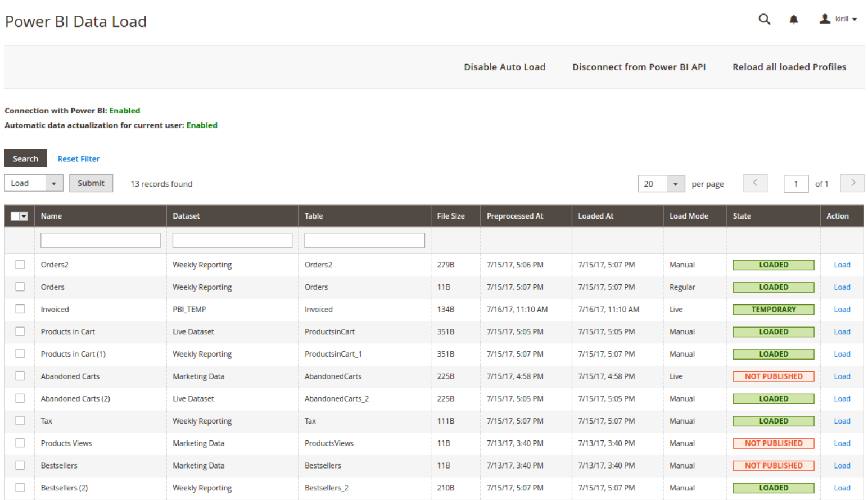The image size is (868, 500).
Task: Click Load link for Products Views row
Action: pyautogui.click(x=842, y=443)
